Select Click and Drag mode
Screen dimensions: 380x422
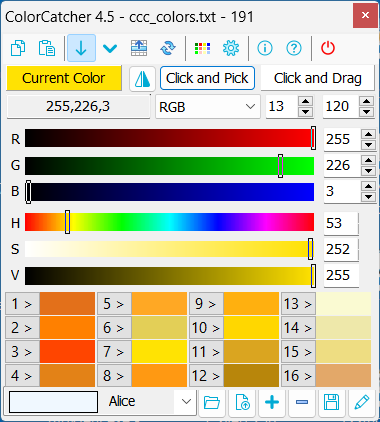coord(318,78)
